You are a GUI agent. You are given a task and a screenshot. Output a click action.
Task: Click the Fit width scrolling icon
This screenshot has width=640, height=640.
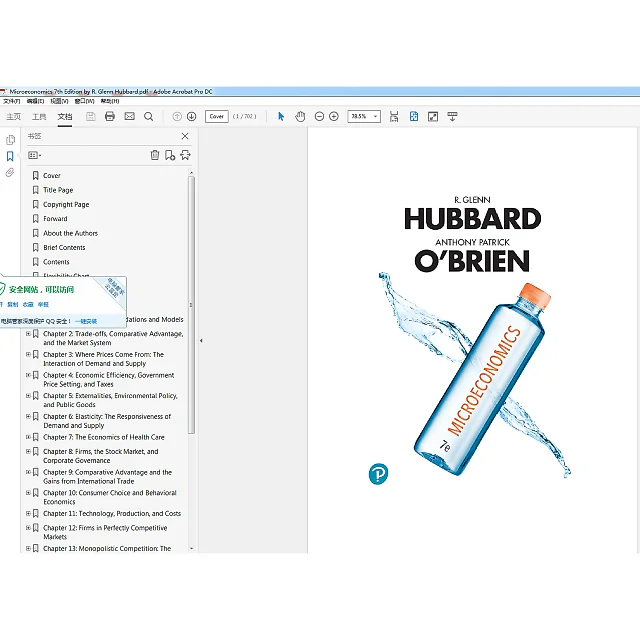(394, 117)
